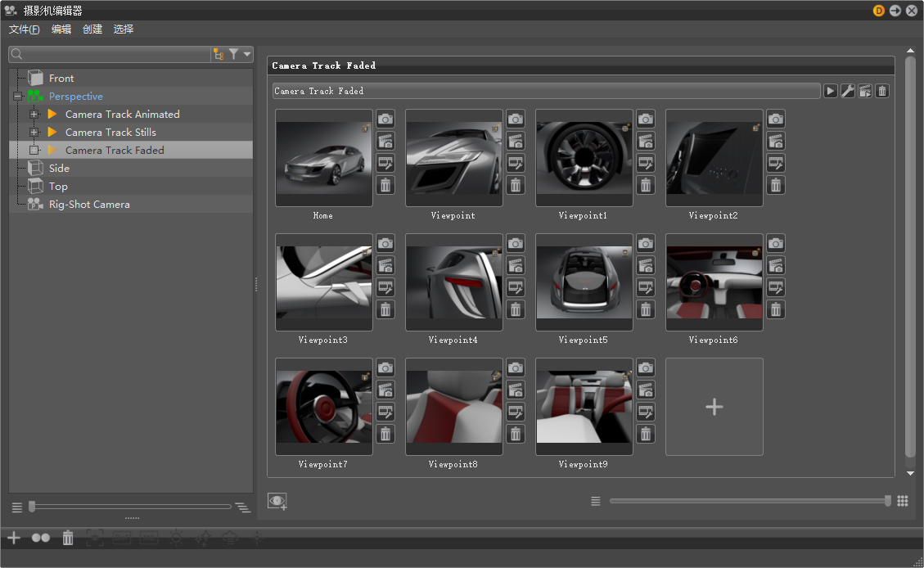Open Viewpoint6 settings filmstrip-wrench icon
This screenshot has height=568, width=924.
776,287
